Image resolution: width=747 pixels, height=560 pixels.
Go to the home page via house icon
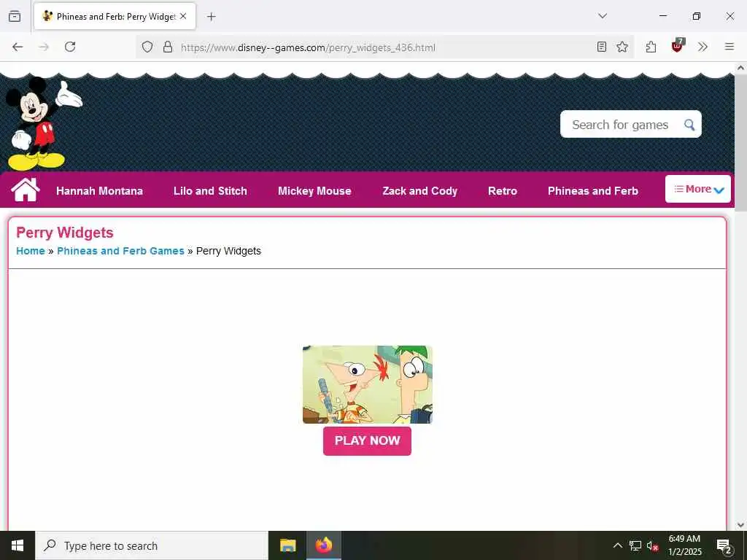26,190
